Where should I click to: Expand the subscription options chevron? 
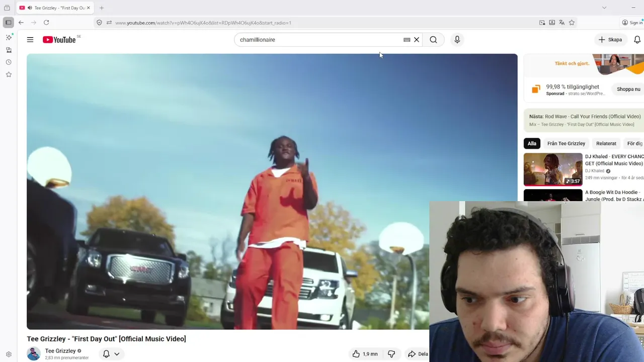pos(117,354)
